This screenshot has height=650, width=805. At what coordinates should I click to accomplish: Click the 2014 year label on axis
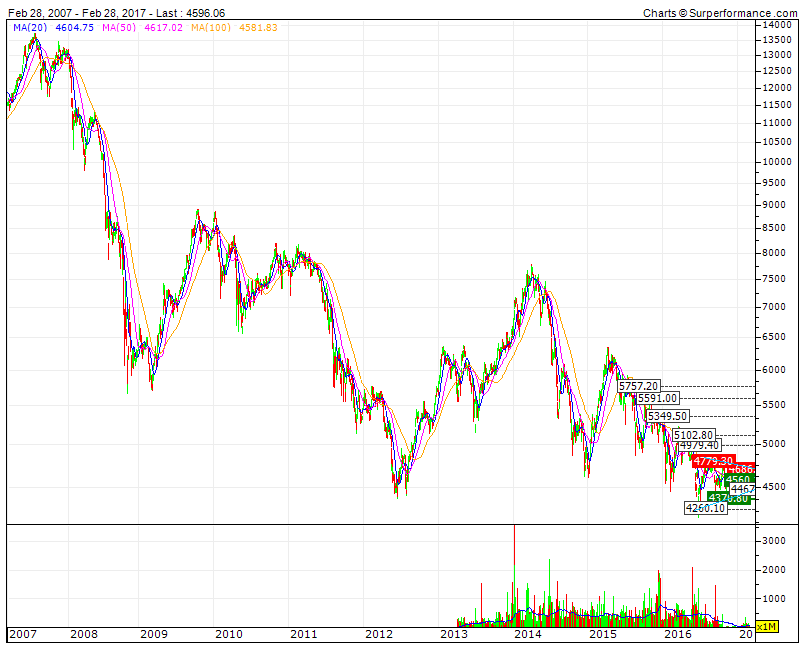[x=528, y=634]
